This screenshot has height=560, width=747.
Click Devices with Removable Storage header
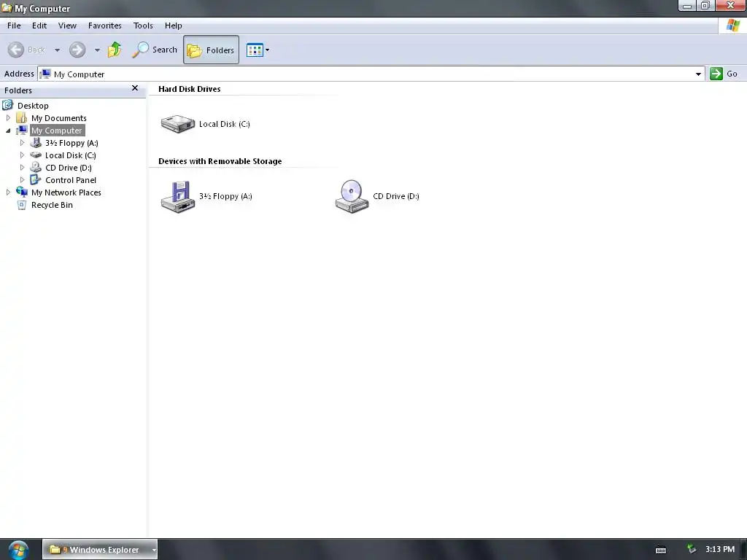220,161
